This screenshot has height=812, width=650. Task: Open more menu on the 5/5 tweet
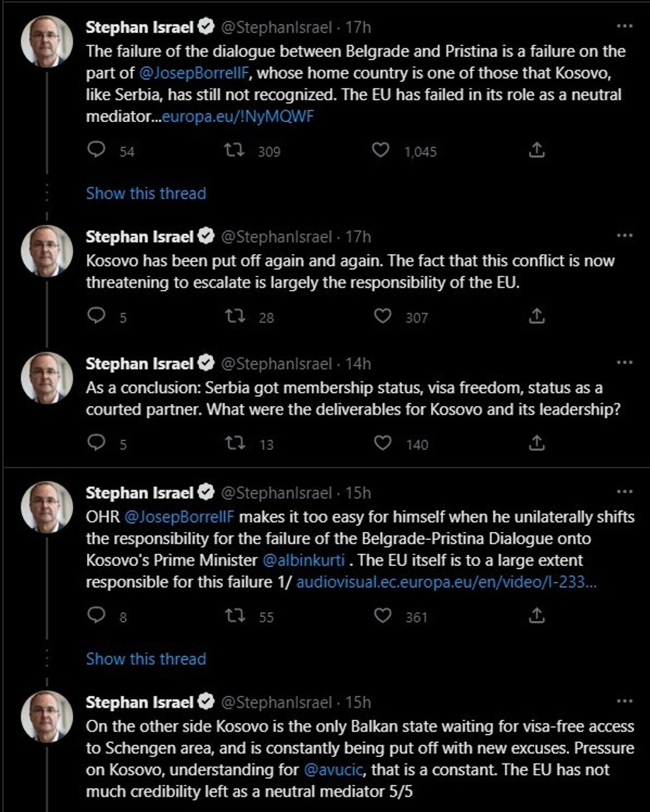(x=625, y=701)
